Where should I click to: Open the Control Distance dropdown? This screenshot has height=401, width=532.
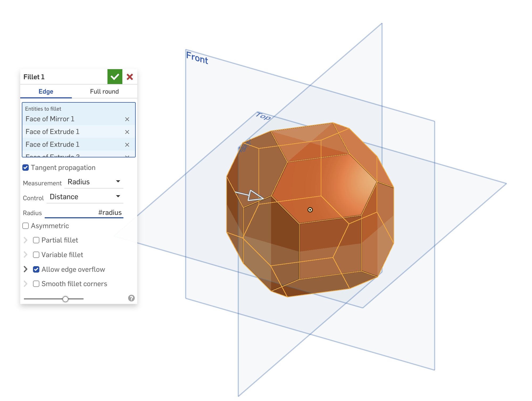coord(85,197)
